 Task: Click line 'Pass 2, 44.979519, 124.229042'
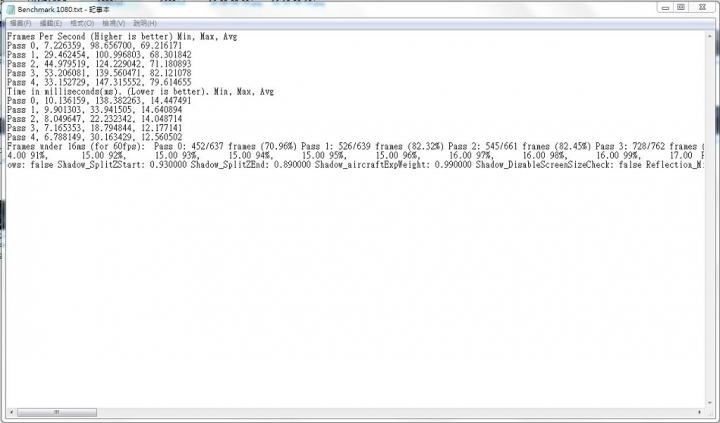coord(99,64)
